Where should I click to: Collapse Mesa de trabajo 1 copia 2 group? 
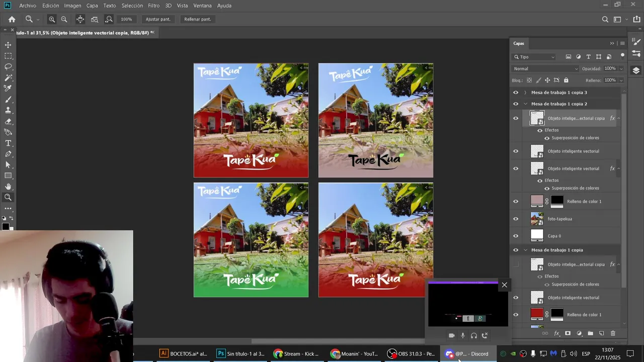[525, 104]
